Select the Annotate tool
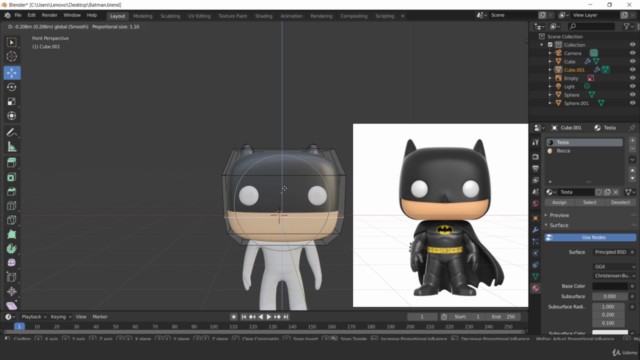640x360 pixels. pyautogui.click(x=11, y=132)
